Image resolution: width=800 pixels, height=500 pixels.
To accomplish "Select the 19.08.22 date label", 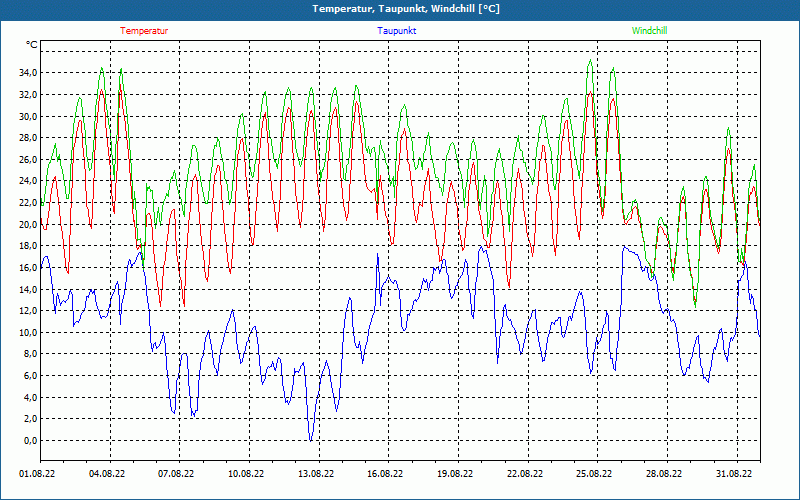I will pos(455,473).
